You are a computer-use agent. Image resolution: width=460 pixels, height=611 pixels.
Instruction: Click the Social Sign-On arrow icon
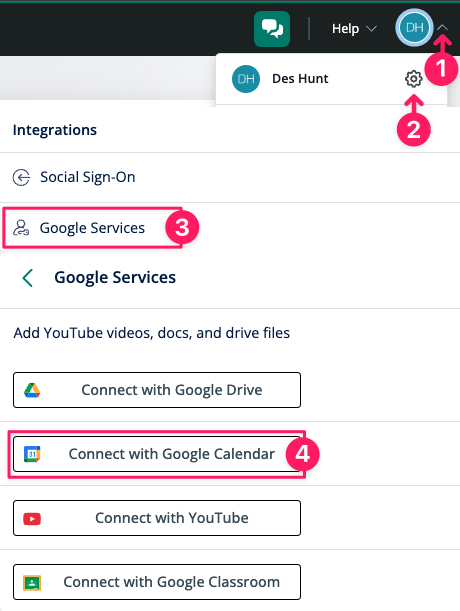(x=21, y=177)
